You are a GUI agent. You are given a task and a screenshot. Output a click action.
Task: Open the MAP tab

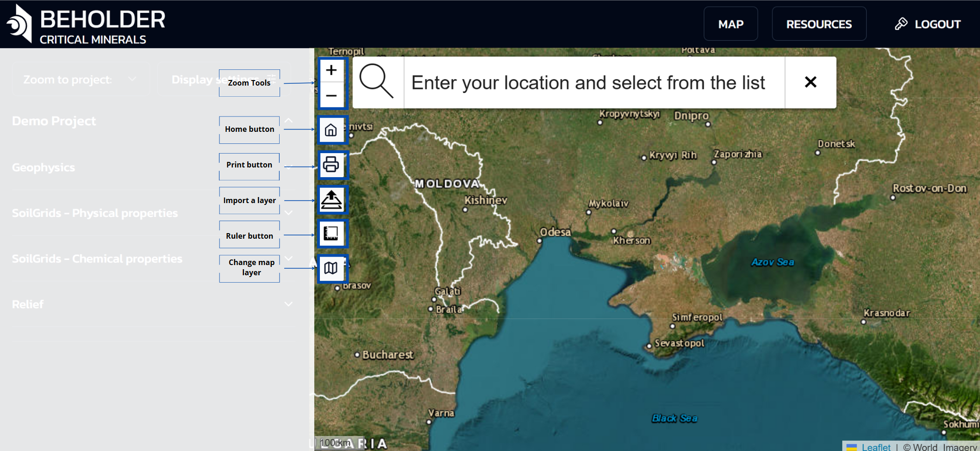tap(730, 24)
